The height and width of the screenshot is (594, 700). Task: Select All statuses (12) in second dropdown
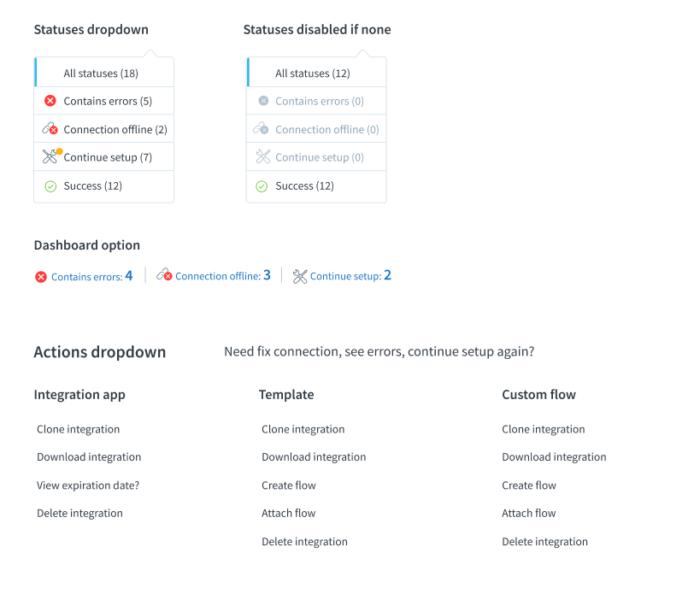pos(313,74)
